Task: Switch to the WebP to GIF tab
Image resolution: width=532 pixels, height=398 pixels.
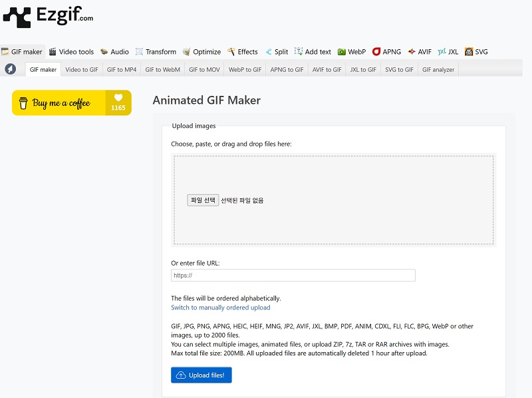Action: click(245, 70)
